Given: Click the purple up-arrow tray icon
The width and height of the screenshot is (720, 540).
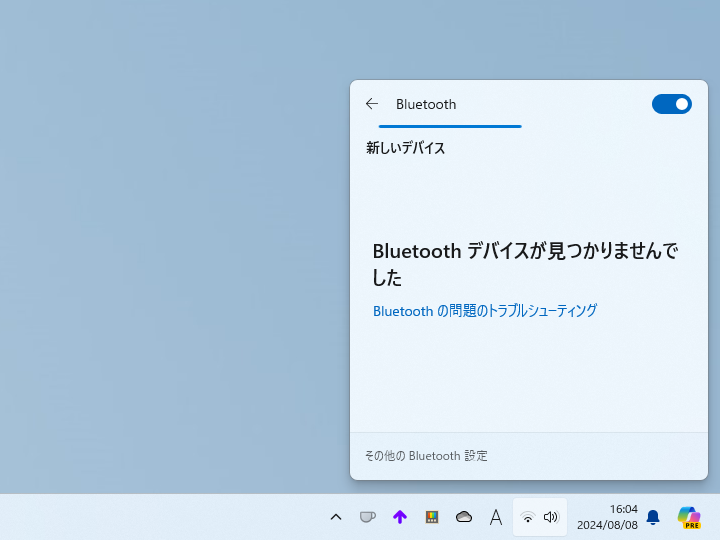Looking at the screenshot, I should click(x=400, y=518).
